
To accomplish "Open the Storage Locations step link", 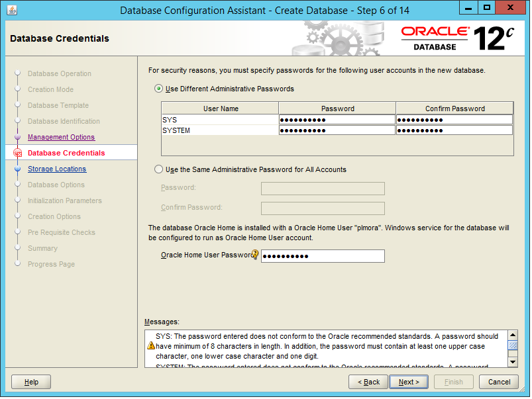I will 57,169.
